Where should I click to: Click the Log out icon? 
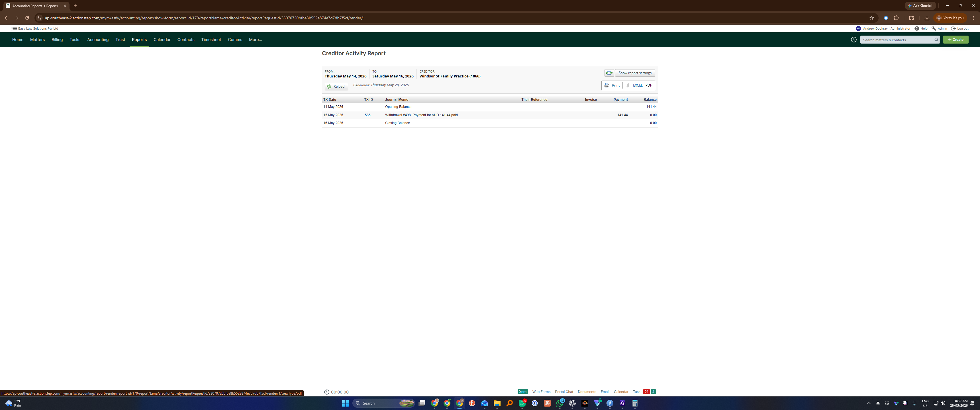(x=954, y=28)
